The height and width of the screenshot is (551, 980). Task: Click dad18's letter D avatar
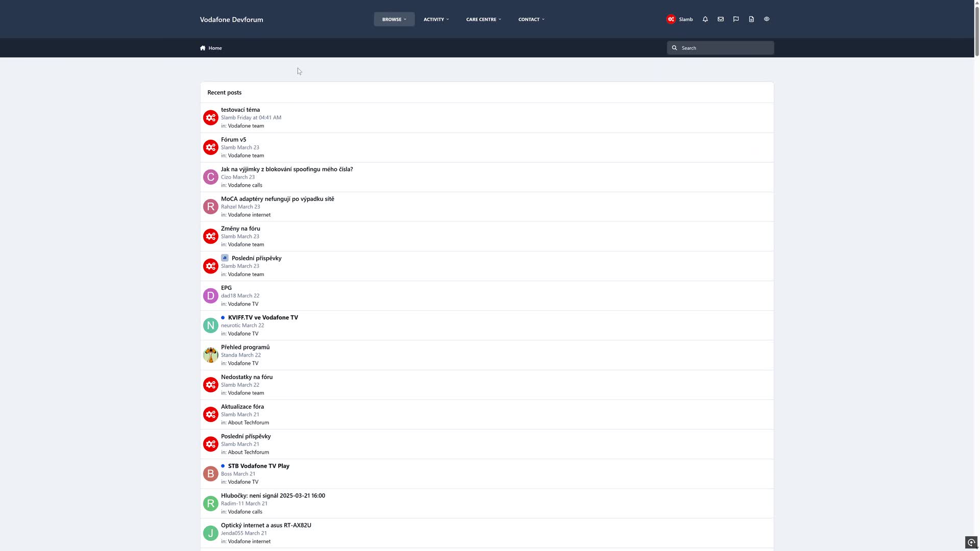(210, 295)
